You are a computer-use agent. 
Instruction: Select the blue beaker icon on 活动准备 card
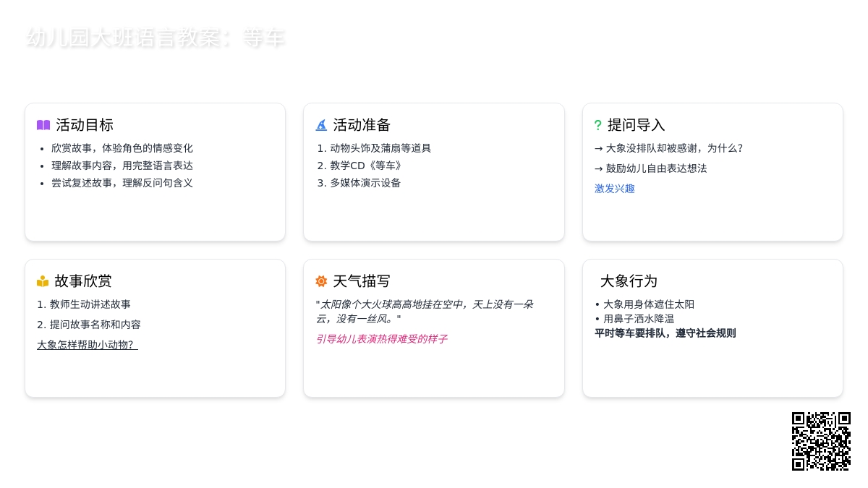(x=321, y=124)
